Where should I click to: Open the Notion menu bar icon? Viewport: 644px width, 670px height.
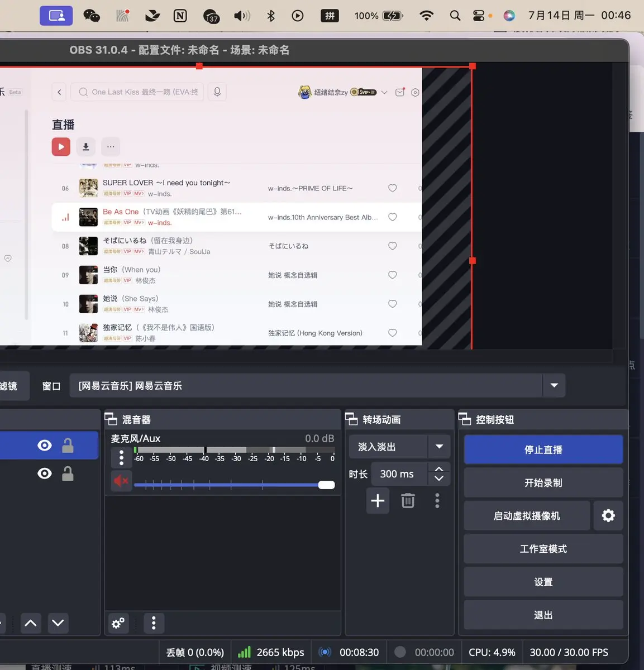coord(180,16)
